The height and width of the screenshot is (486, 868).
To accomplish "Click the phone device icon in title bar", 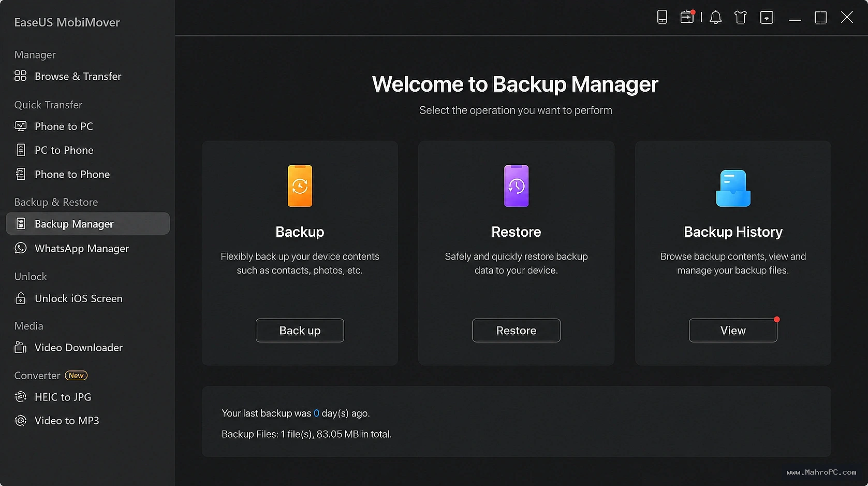I will click(x=662, y=17).
